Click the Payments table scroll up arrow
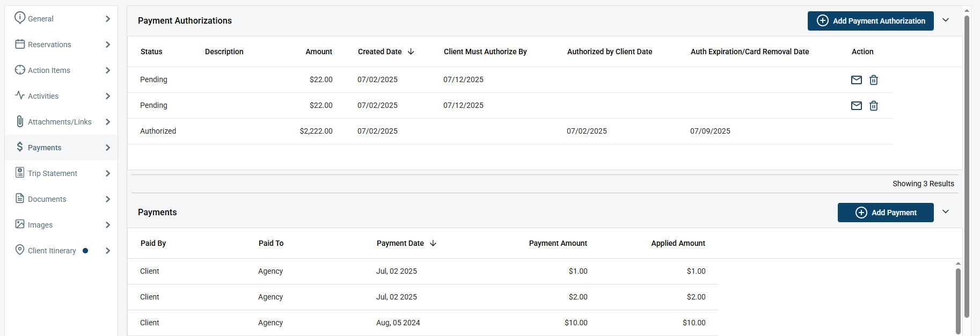This screenshot has height=336, width=980. tap(958, 264)
